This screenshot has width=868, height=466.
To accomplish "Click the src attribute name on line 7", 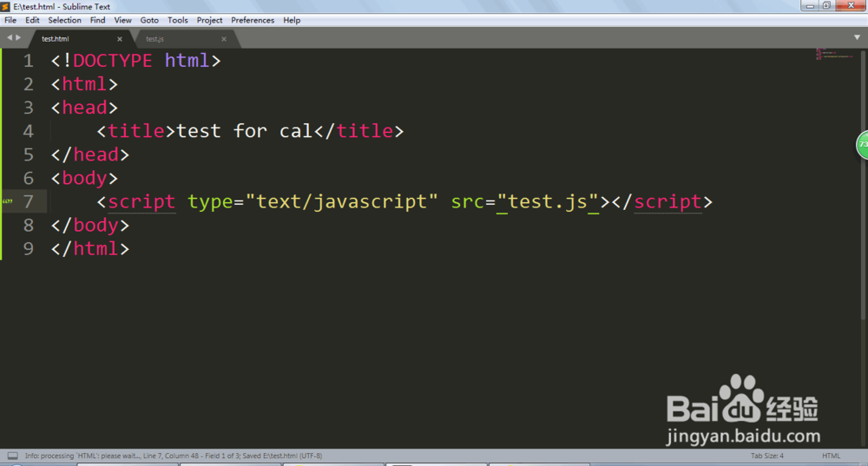I will 468,201.
